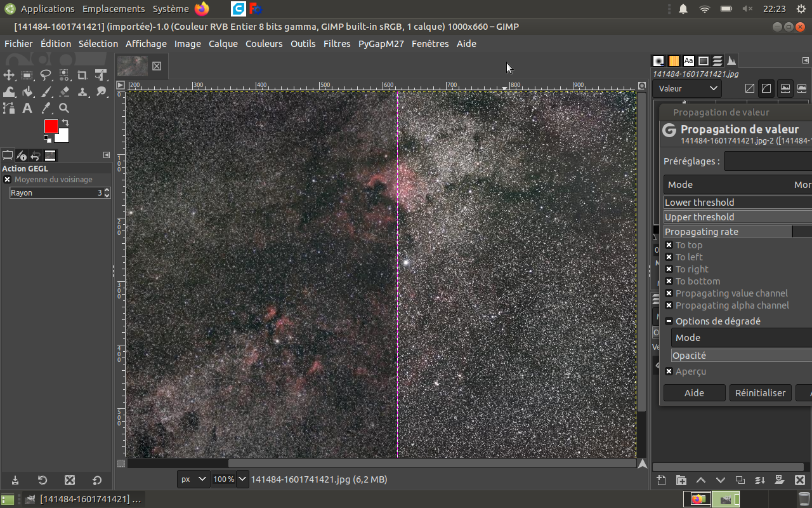Select the Smudge tool
The image size is (812, 508).
coord(101,91)
